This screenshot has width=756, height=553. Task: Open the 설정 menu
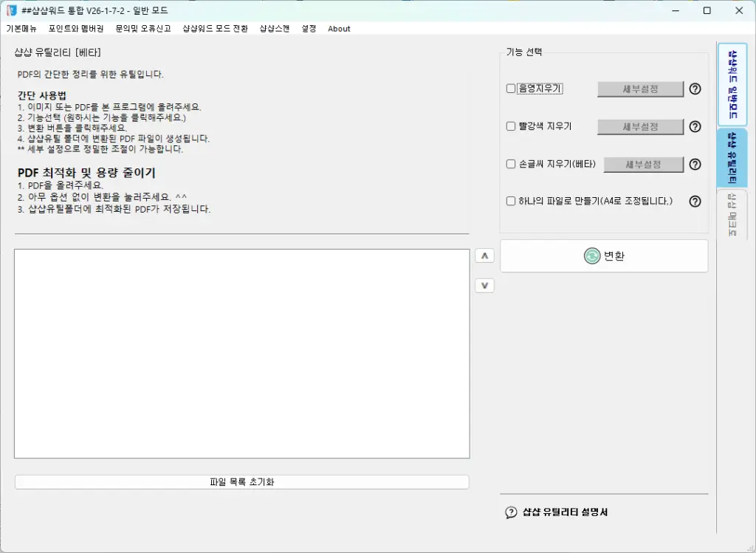(x=308, y=29)
